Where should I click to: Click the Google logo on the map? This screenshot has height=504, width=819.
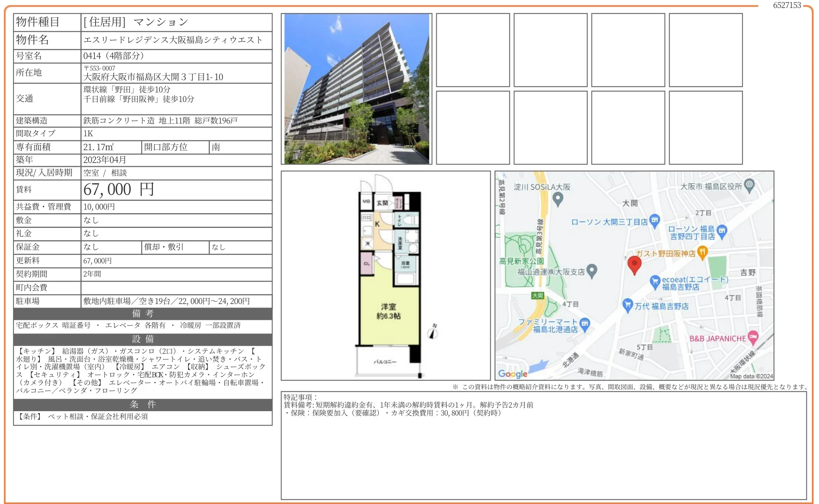[x=512, y=373]
